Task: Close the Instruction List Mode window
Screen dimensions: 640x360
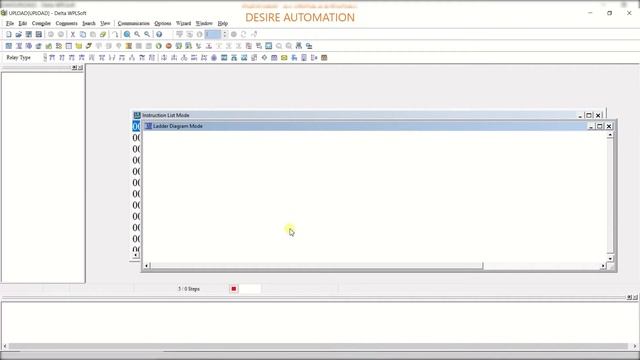Action: 598,116
